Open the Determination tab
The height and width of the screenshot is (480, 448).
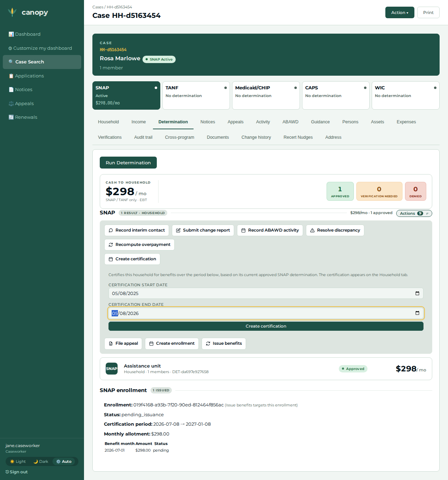point(173,122)
